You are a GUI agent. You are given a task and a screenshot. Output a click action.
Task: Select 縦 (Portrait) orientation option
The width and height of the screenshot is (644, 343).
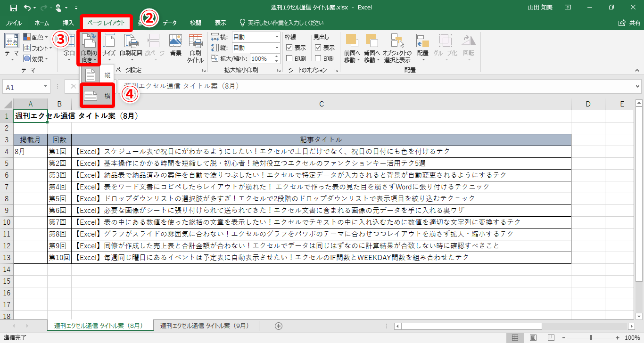coord(97,75)
